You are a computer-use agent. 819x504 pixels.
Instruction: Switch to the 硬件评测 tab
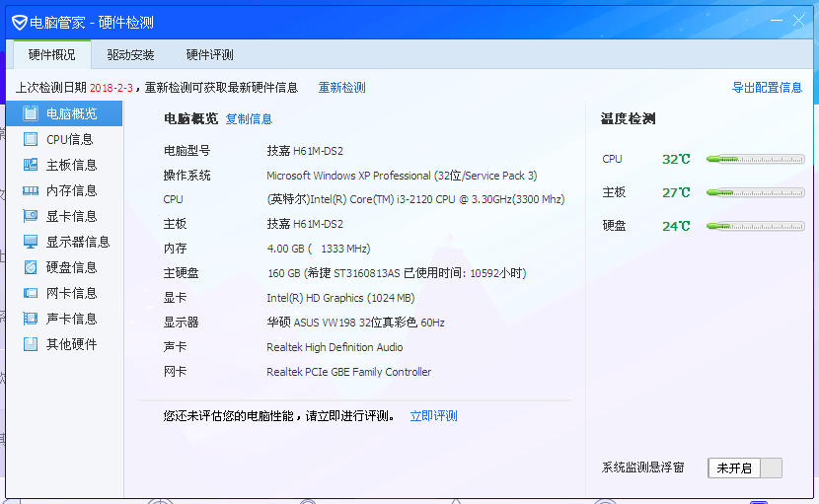[x=209, y=54]
